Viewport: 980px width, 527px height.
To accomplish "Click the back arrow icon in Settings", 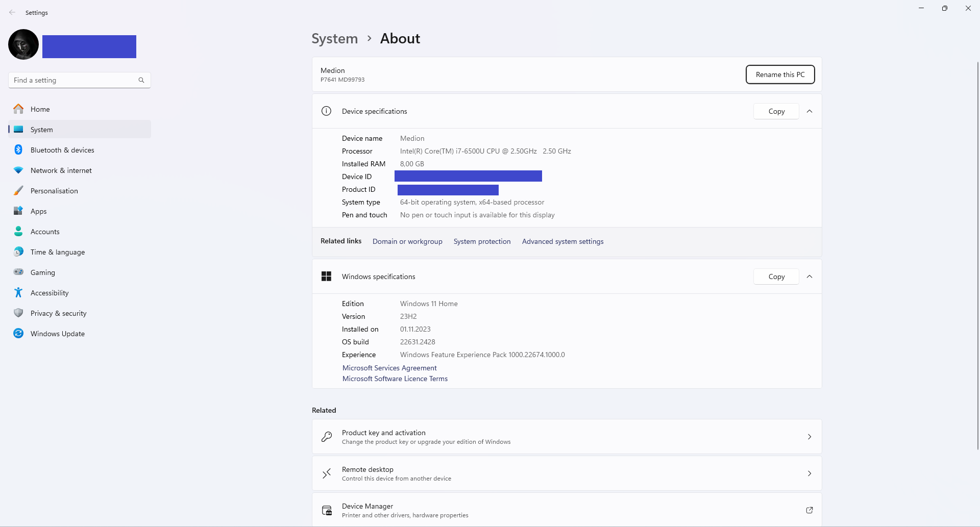I will (12, 12).
